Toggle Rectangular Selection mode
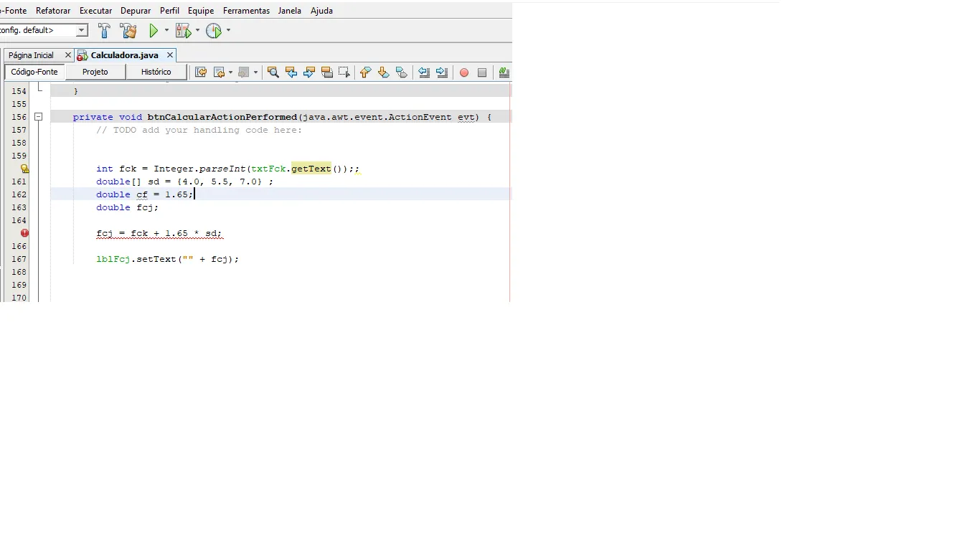This screenshot has height=551, width=980. tap(345, 72)
